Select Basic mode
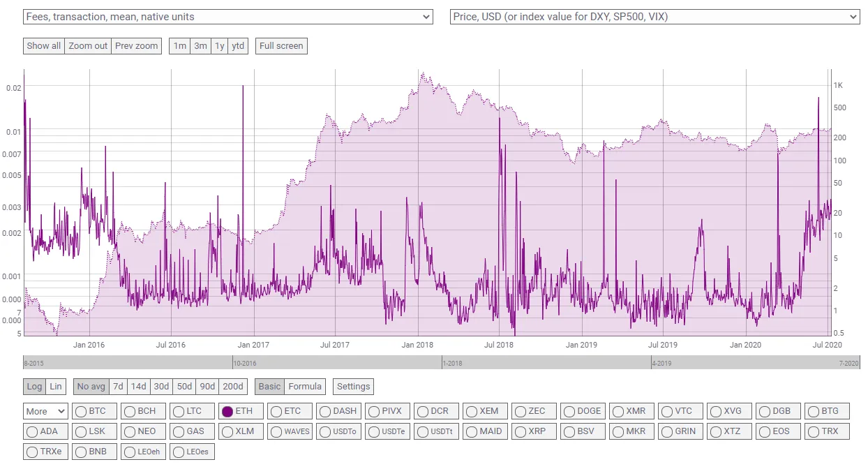The height and width of the screenshot is (469, 868). (269, 387)
